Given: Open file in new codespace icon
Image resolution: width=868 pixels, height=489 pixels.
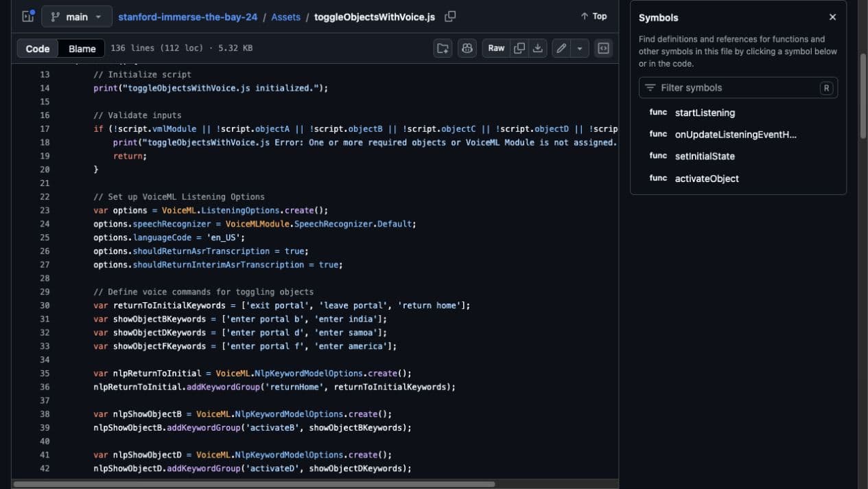Looking at the screenshot, I should click(x=443, y=48).
